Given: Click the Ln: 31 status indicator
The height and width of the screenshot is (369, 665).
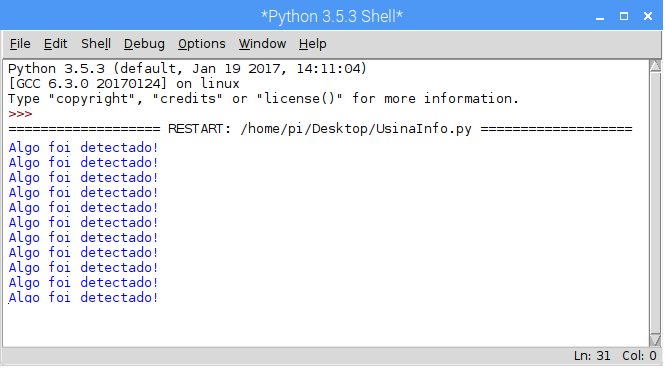Looking at the screenshot, I should point(592,356).
